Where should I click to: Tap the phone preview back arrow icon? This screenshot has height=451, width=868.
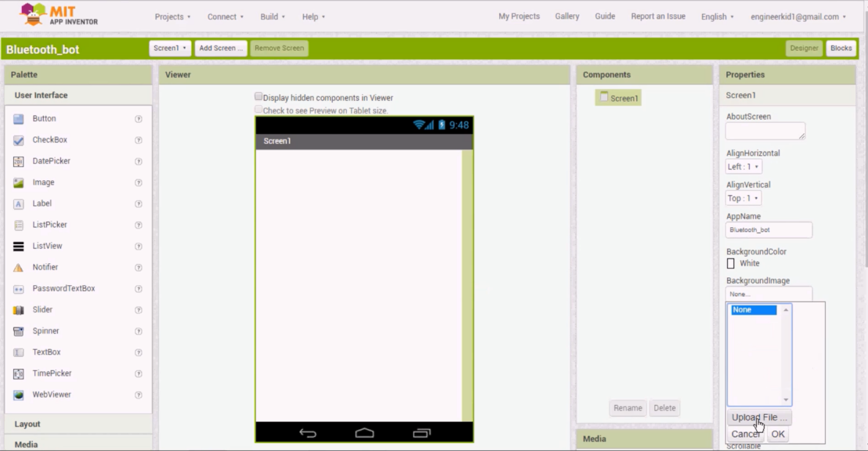308,433
